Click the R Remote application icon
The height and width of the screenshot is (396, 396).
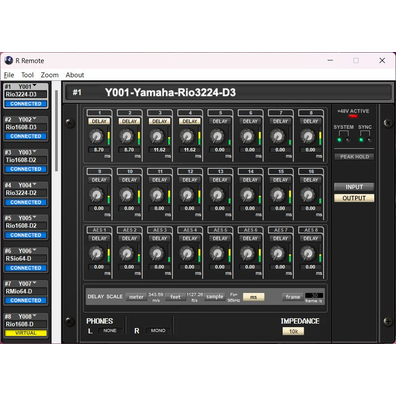9,60
